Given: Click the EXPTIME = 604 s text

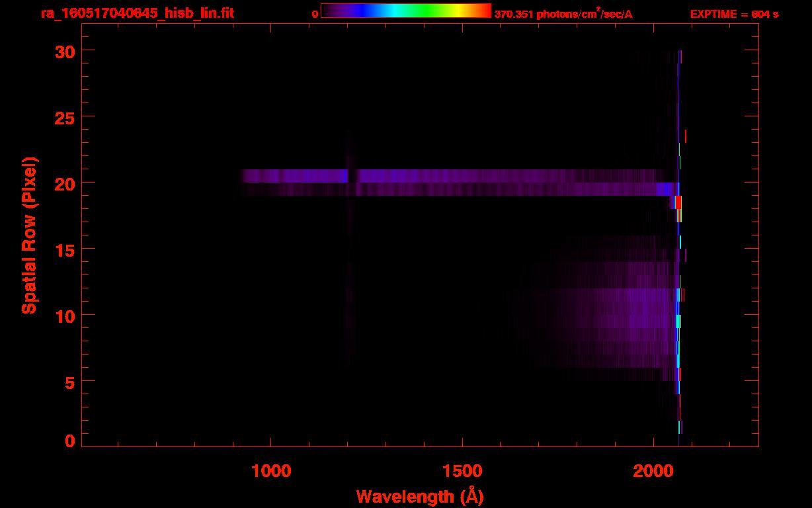Looking at the screenshot, I should 734,14.
